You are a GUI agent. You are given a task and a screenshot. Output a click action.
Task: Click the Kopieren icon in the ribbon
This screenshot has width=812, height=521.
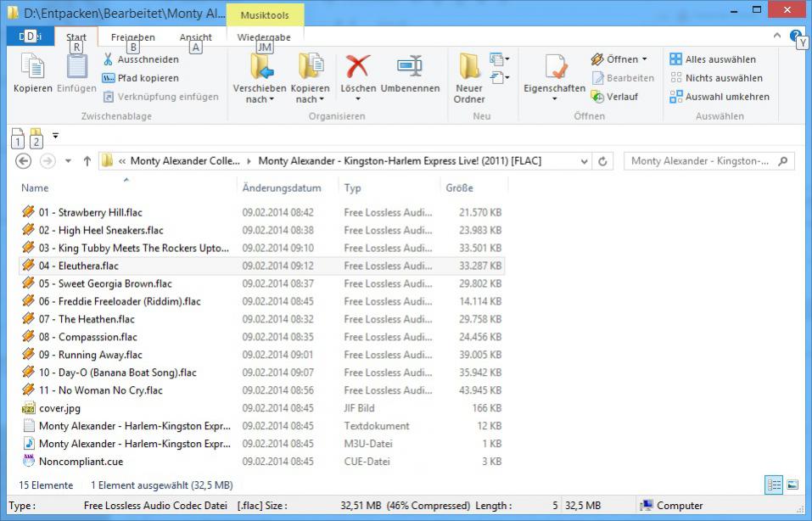tap(32, 68)
